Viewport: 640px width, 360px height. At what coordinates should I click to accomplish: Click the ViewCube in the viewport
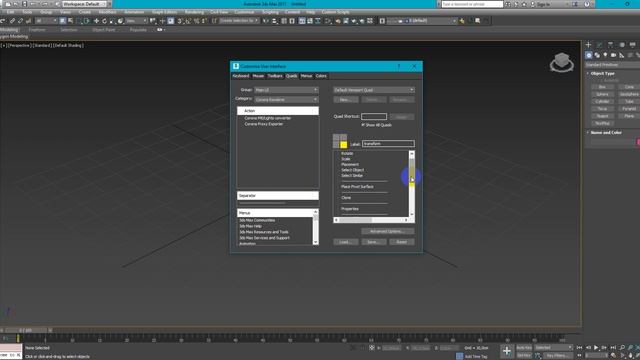click(562, 62)
